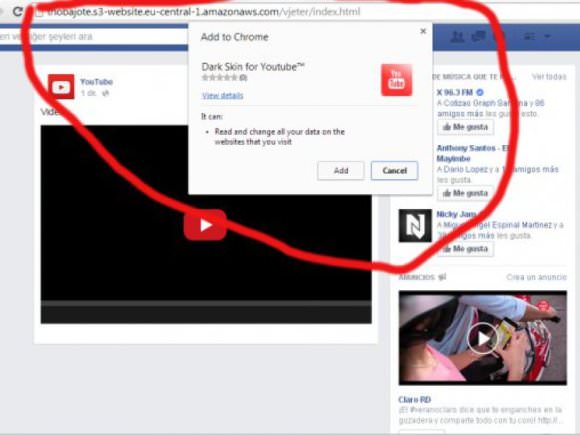Click the Facebook settings icon in blue bar
Image resolution: width=580 pixels, height=435 pixels.
pyautogui.click(x=530, y=36)
